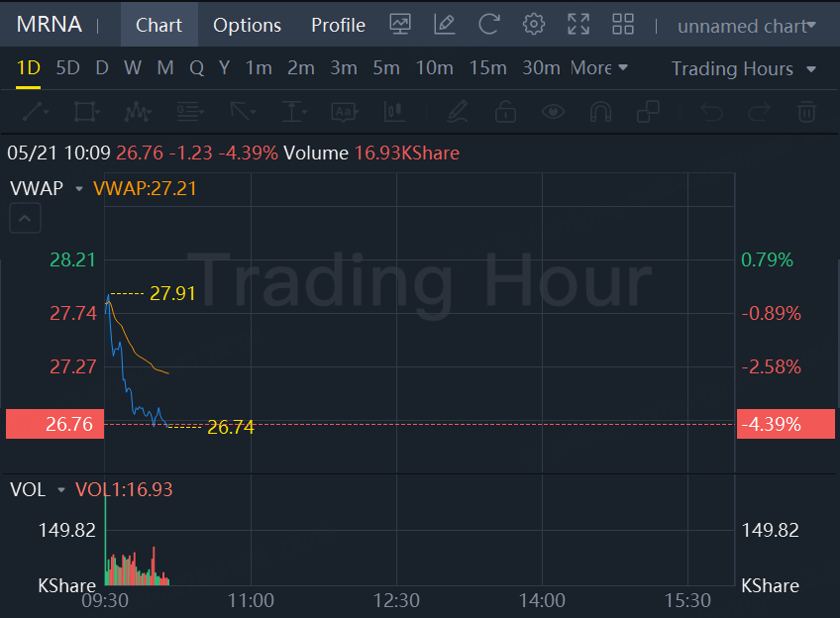Select the trend line drawing tool
The image size is (840, 618).
[36, 112]
